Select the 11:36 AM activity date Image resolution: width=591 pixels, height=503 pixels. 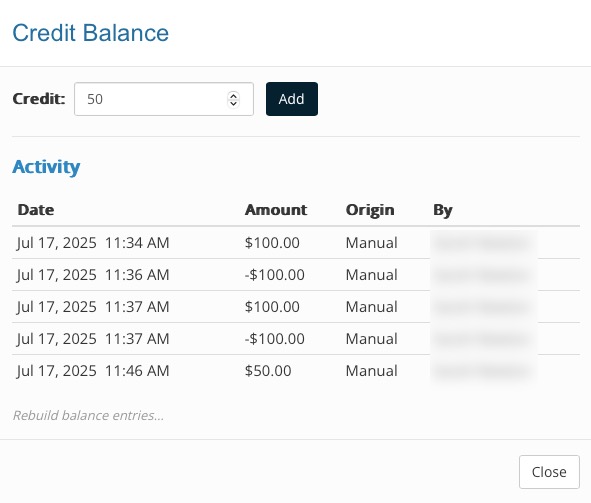click(x=93, y=275)
